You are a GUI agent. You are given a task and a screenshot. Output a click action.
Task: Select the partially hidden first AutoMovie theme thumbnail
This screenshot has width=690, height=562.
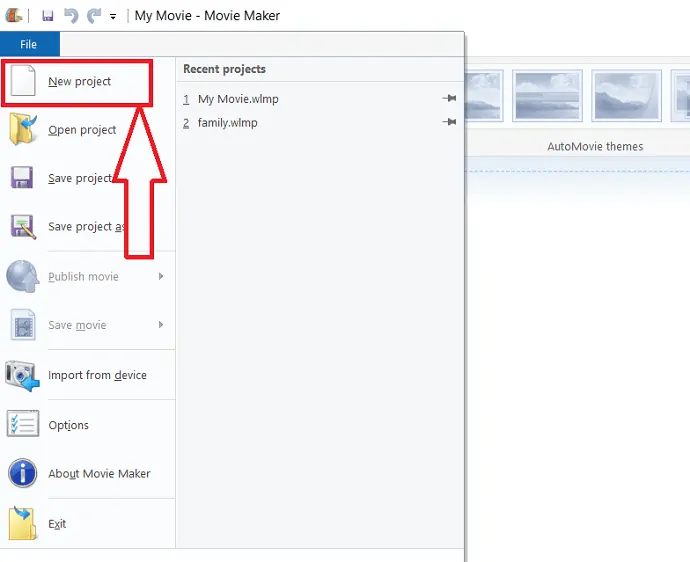pyautogui.click(x=484, y=96)
